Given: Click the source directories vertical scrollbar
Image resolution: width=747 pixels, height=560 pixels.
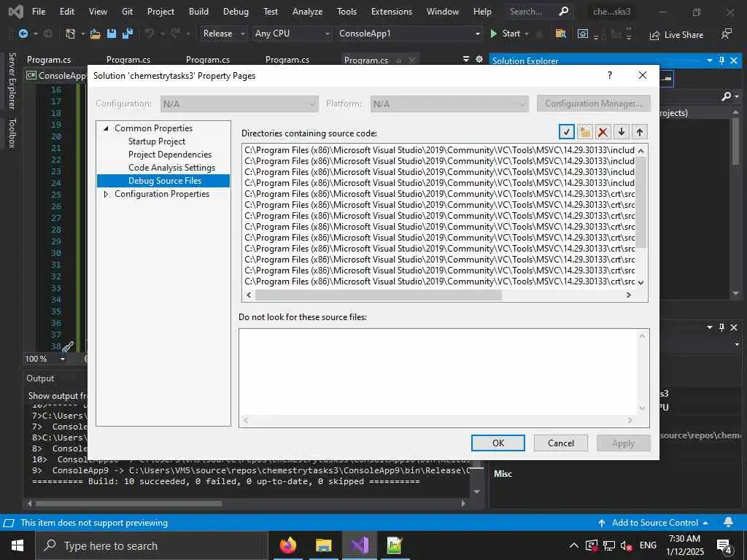Looking at the screenshot, I should [x=640, y=202].
